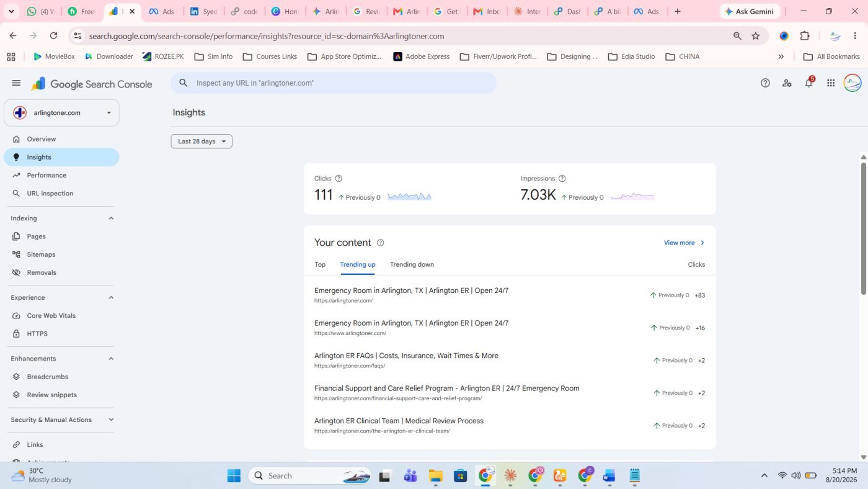Screen dimensions: 868x489
Task: Open the weather widget showing 30°C
Action: click(x=42, y=475)
